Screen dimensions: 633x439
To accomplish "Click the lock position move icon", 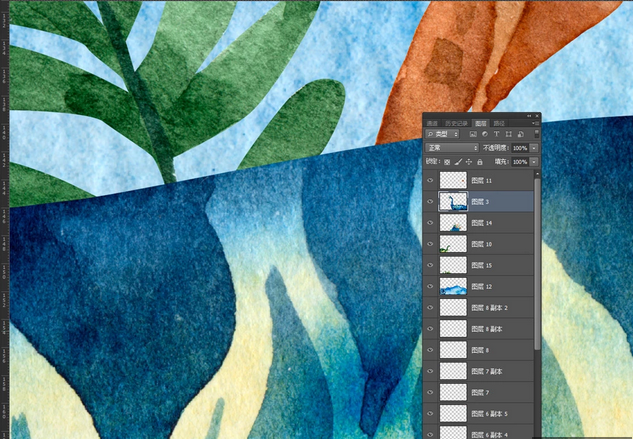I will point(468,160).
